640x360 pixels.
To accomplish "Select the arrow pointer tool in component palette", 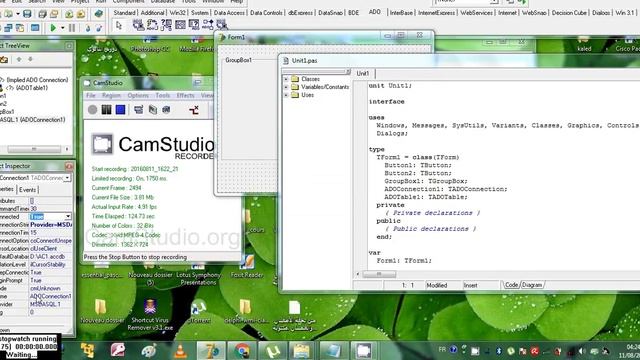I will pyautogui.click(x=119, y=25).
